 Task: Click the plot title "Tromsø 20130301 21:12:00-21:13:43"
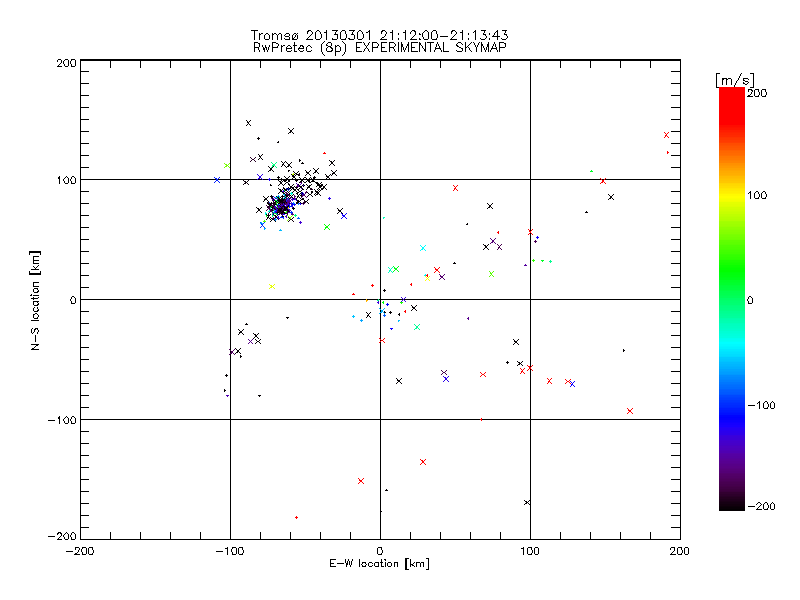379,35
